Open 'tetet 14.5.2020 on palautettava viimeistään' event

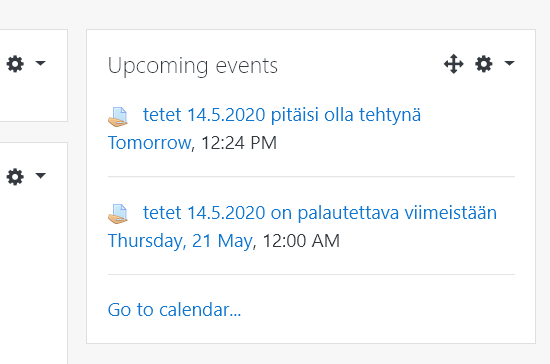tap(320, 213)
